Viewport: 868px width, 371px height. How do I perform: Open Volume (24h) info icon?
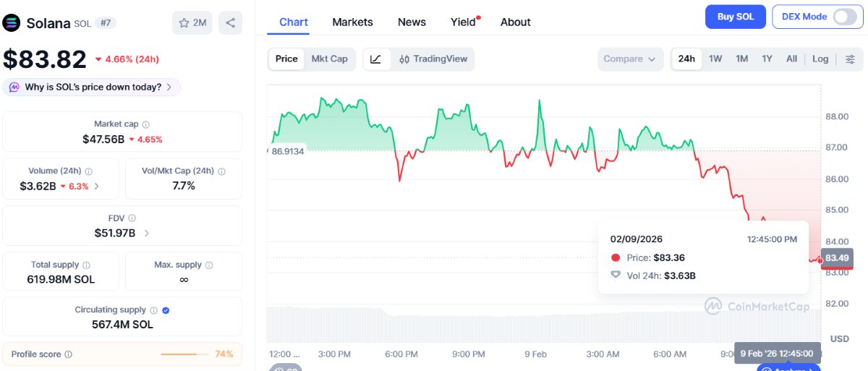(x=89, y=171)
